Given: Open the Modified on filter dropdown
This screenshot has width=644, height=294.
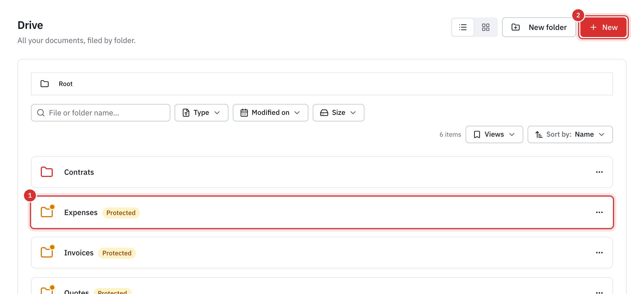Looking at the screenshot, I should point(270,113).
